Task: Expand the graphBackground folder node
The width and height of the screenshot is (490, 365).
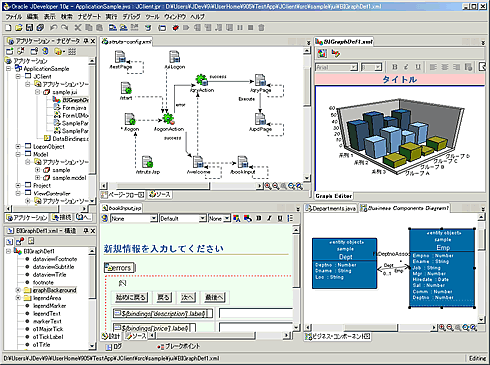Action: pos(18,290)
